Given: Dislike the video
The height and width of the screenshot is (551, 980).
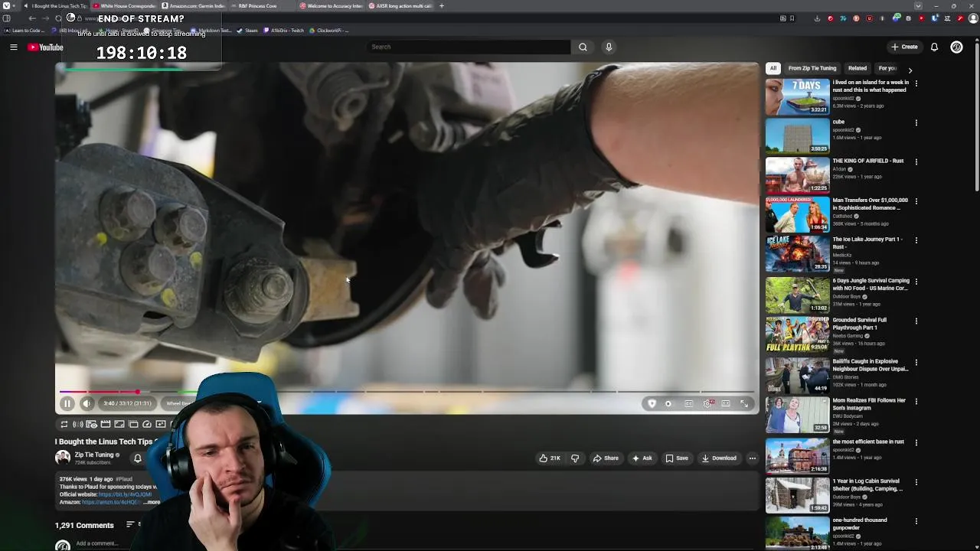Looking at the screenshot, I should 575,458.
